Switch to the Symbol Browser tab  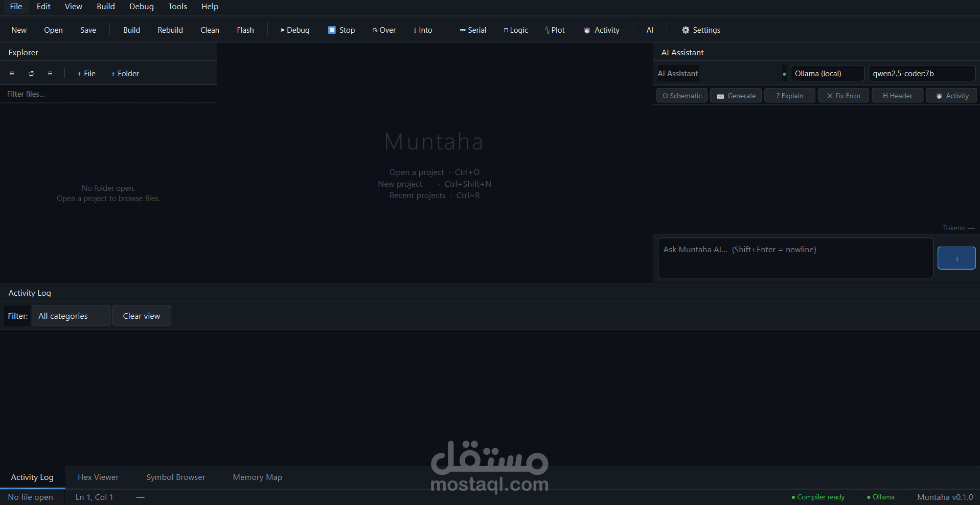pyautogui.click(x=176, y=477)
